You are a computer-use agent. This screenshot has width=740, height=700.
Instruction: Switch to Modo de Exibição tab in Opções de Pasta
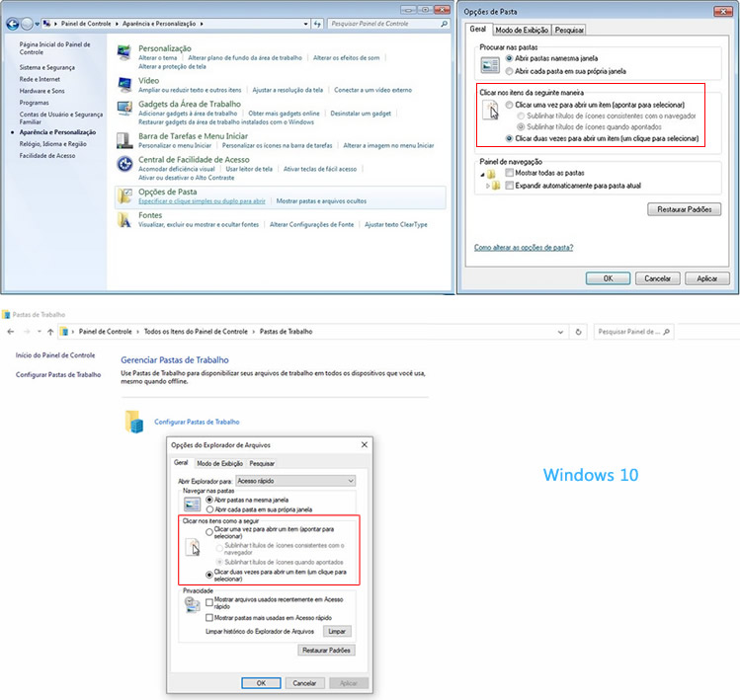[522, 30]
